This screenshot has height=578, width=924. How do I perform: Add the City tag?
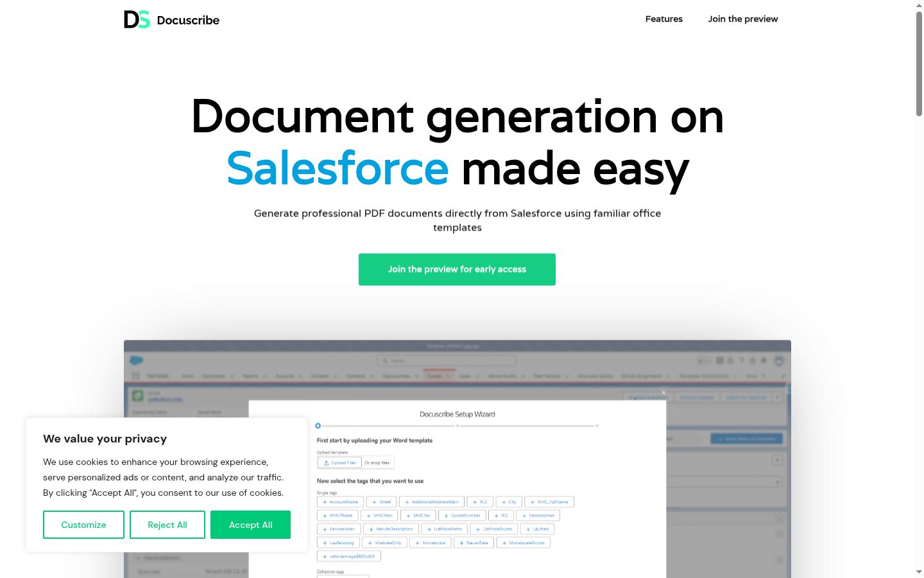[509, 502]
